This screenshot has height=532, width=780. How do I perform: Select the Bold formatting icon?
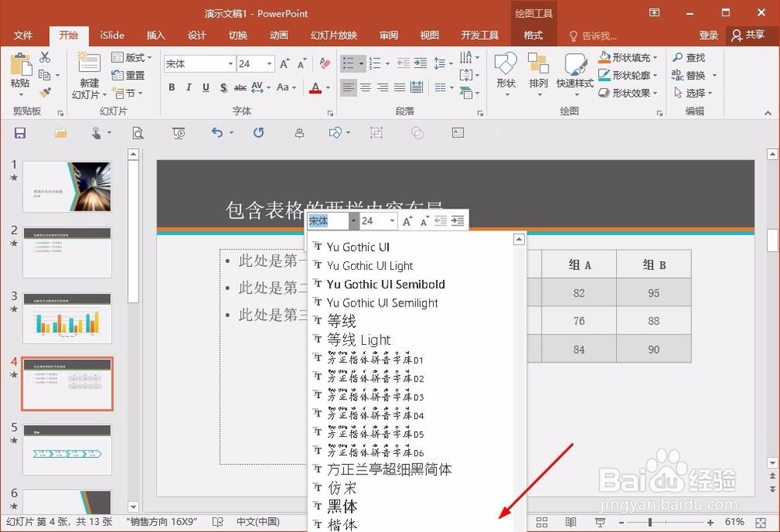coord(172,88)
